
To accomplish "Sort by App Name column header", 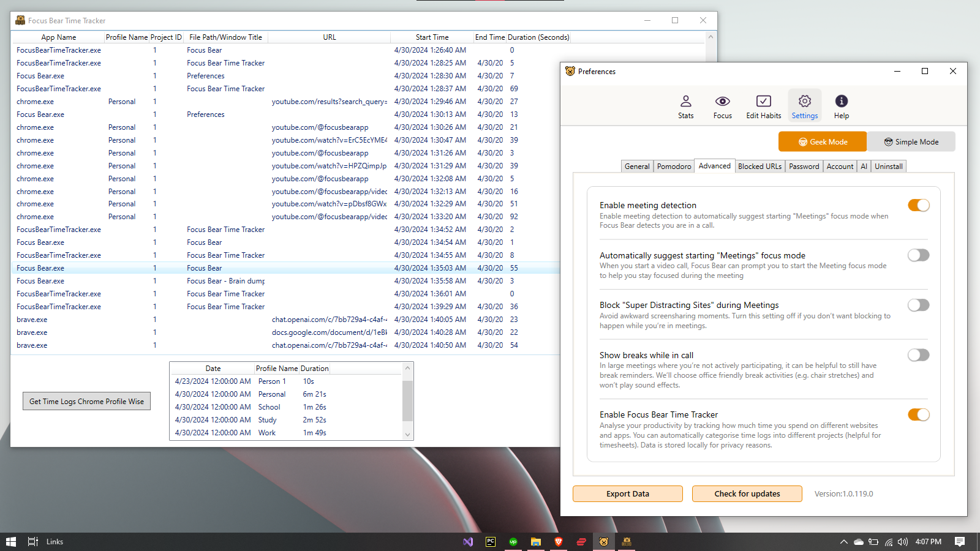I will [58, 37].
